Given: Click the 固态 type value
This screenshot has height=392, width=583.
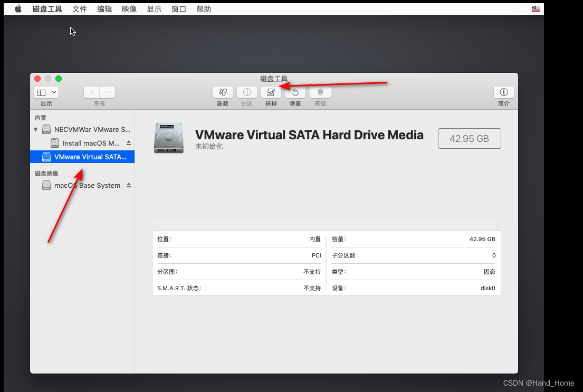Looking at the screenshot, I should tap(490, 272).
